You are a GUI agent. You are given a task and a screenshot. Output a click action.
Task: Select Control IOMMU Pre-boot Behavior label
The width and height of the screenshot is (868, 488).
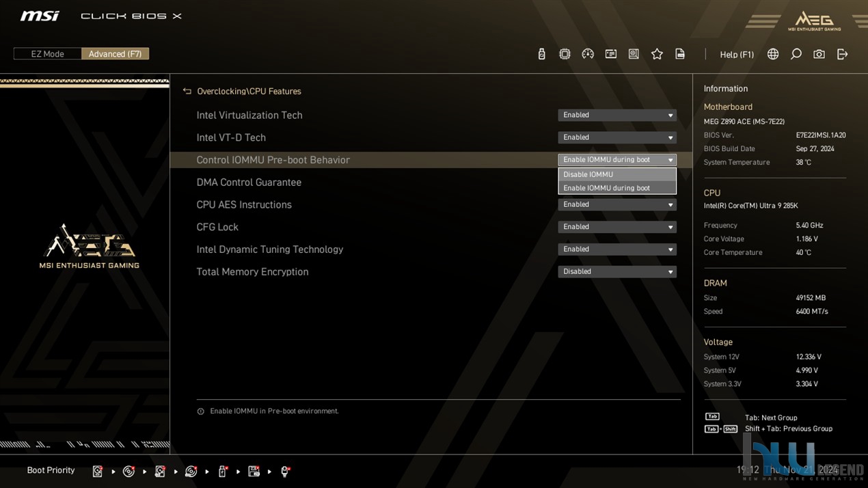click(273, 160)
